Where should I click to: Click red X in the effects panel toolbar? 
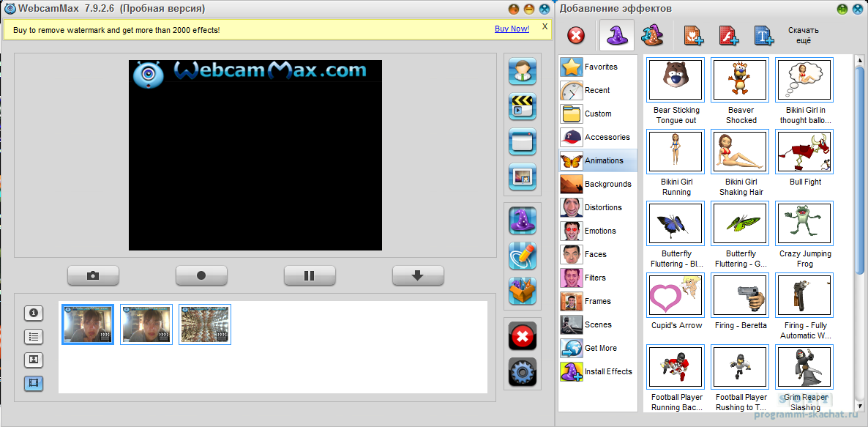click(x=576, y=36)
